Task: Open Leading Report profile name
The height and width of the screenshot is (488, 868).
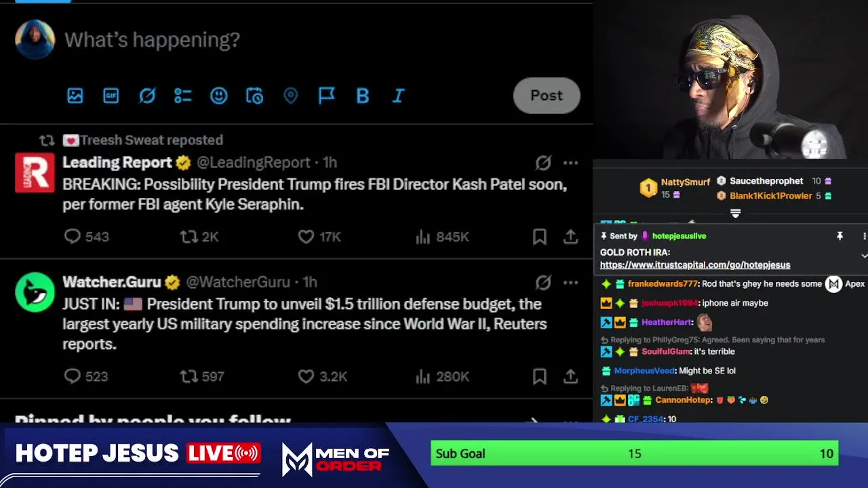Action: point(117,163)
